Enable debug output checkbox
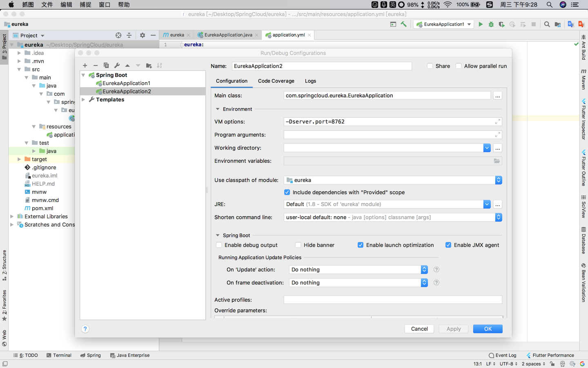Image resolution: width=588 pixels, height=368 pixels. point(219,245)
